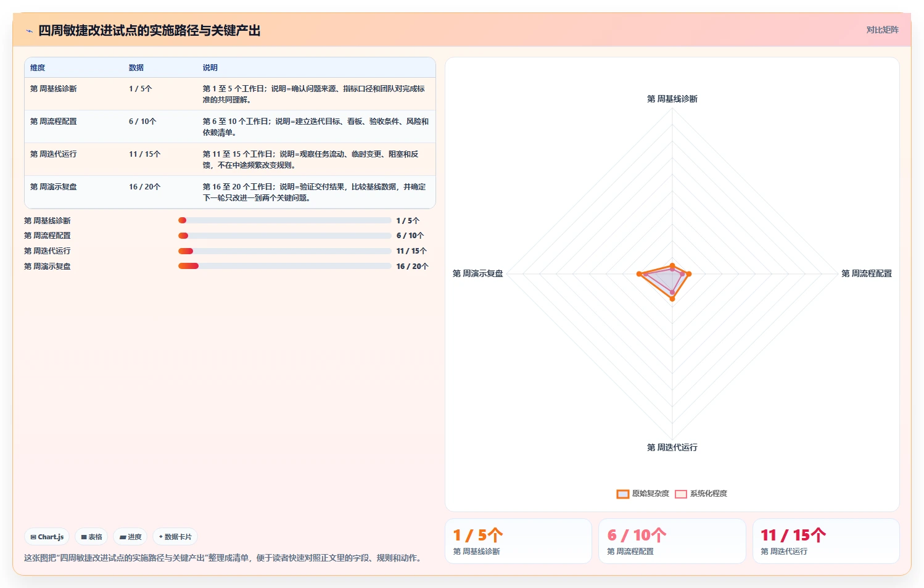Open the 6 / 10个 data card
Viewport: 924px width, 588px height.
point(672,541)
